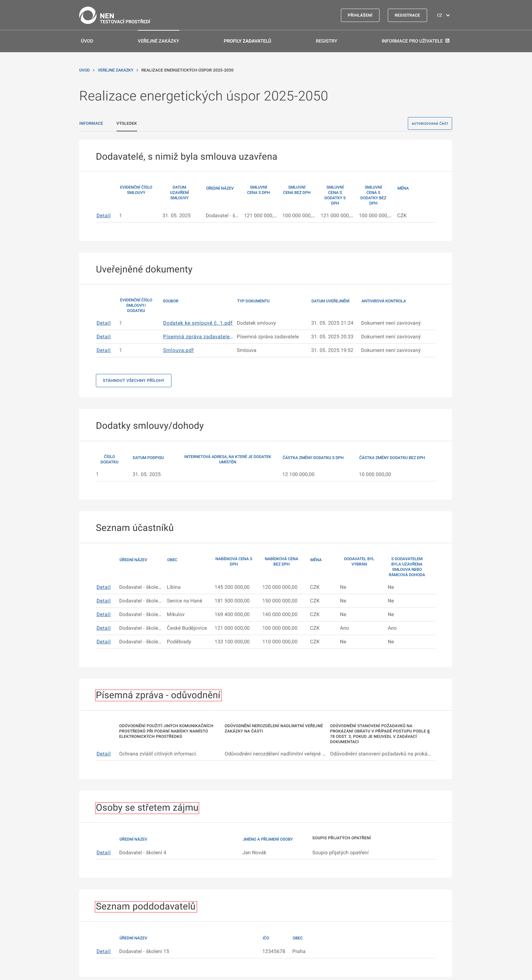Viewport: 532px width, 980px height.
Task: Open Detail for Dodavatel - školení 15
Action: point(104,952)
